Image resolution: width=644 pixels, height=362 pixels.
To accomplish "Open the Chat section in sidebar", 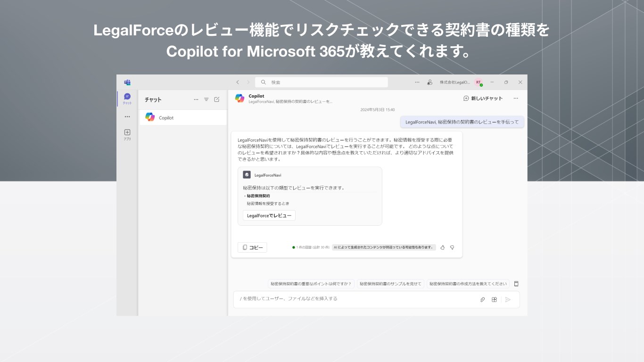I will pos(127,99).
